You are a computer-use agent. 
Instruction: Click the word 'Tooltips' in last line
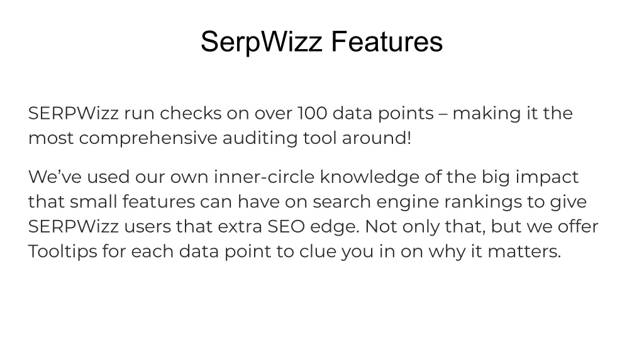pos(62,251)
